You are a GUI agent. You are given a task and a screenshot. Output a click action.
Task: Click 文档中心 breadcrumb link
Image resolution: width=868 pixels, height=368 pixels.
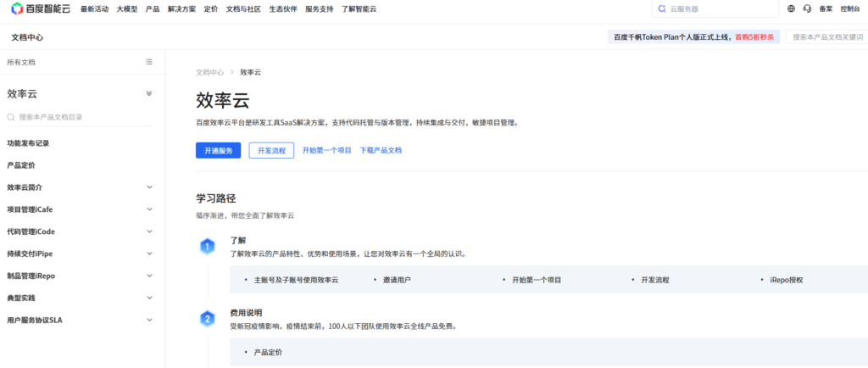click(210, 72)
